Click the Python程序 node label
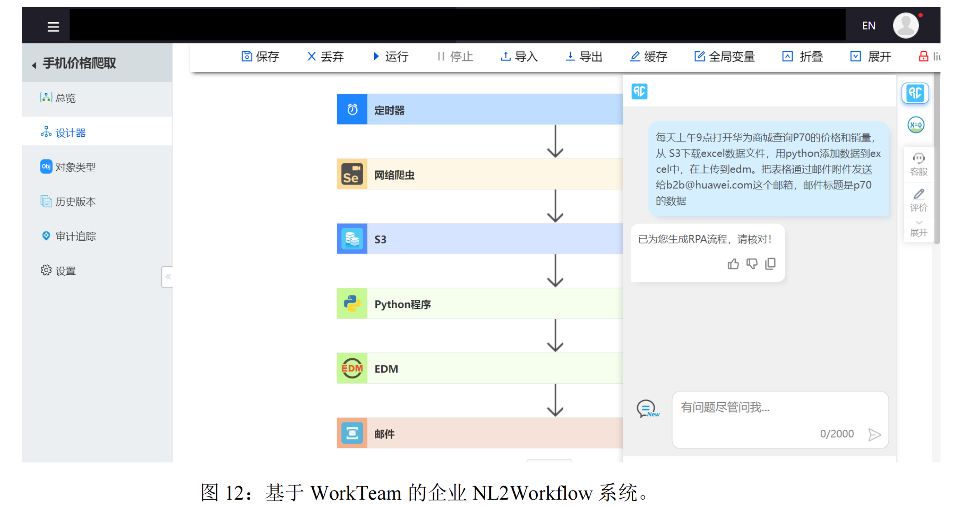Image resolution: width=980 pixels, height=506 pixels. click(x=402, y=304)
